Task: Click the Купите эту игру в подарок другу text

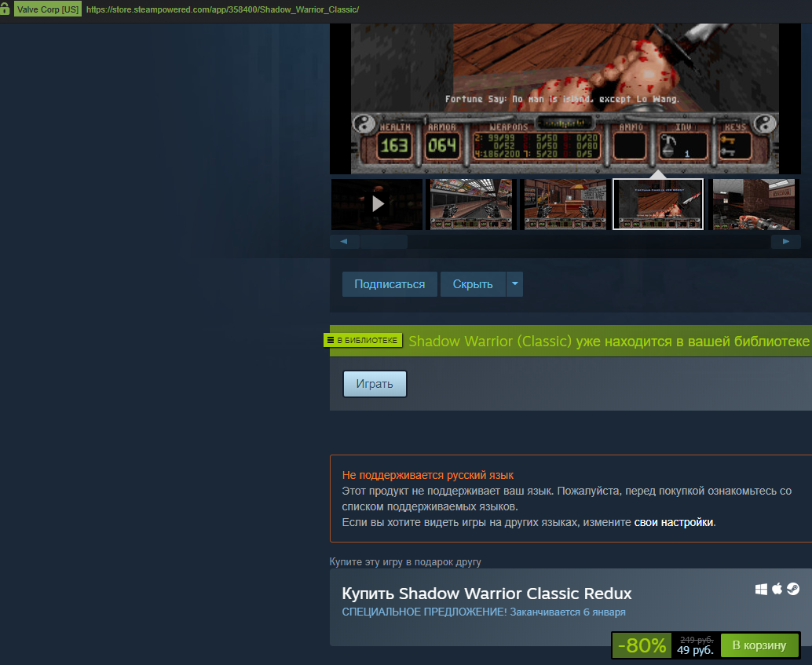Action: point(405,562)
